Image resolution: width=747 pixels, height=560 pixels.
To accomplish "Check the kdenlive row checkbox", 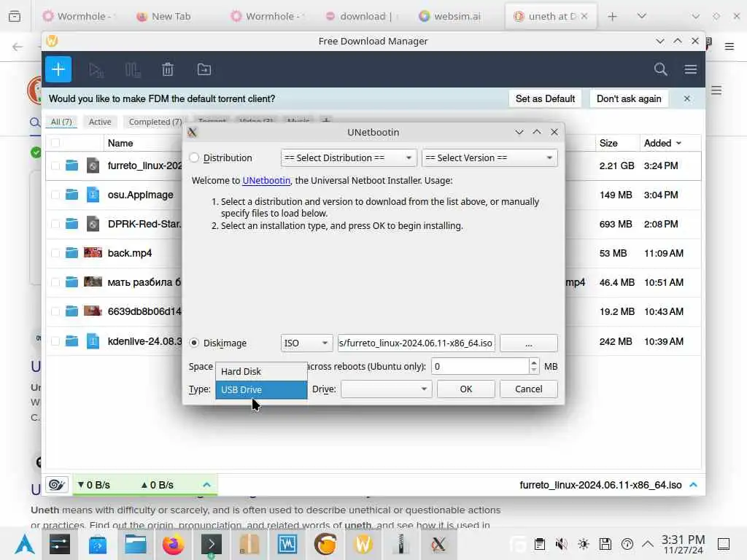I will click(x=55, y=341).
